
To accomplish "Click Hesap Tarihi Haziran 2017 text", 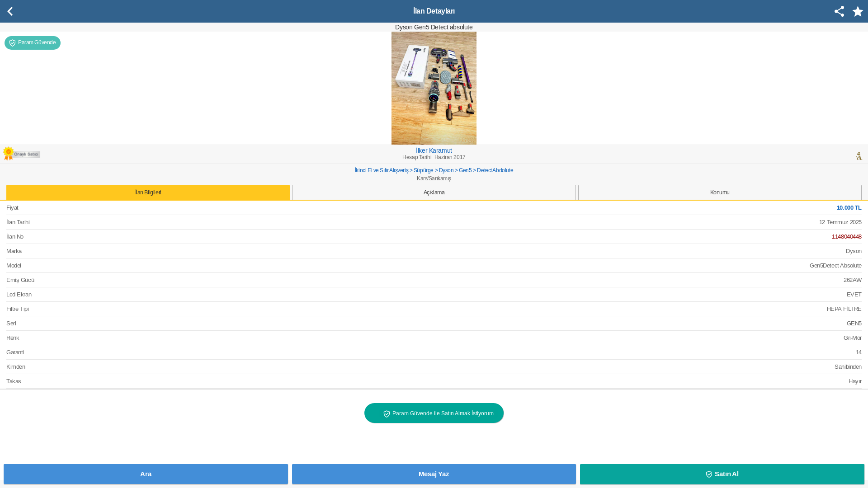I will point(434,157).
